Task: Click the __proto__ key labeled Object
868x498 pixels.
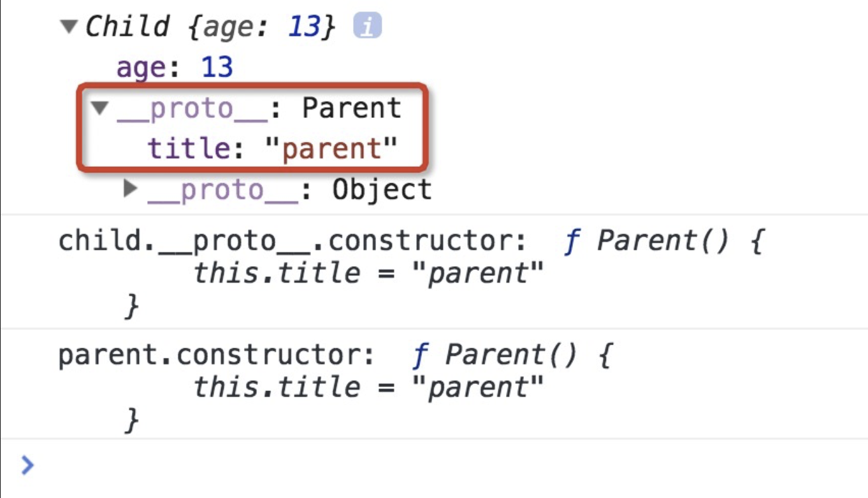Action: coord(223,190)
